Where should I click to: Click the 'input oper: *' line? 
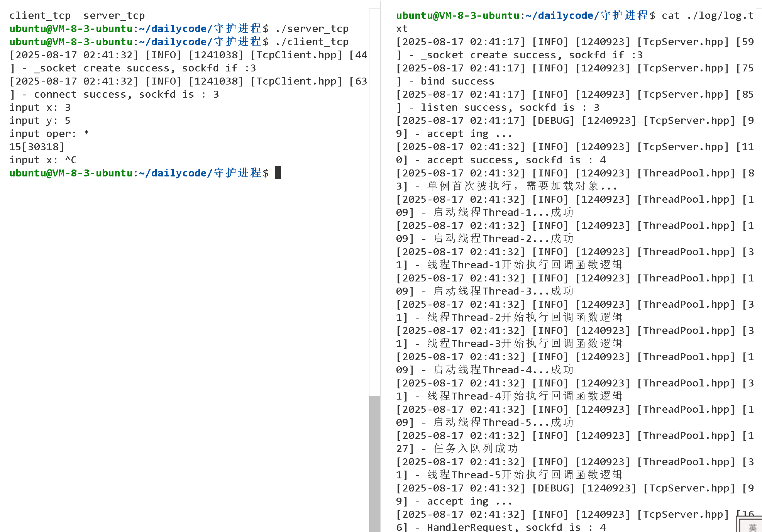[x=49, y=134]
